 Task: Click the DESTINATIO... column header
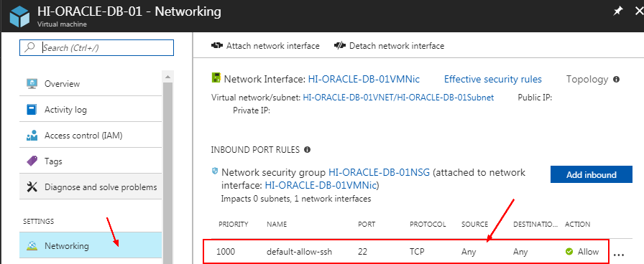click(x=535, y=225)
